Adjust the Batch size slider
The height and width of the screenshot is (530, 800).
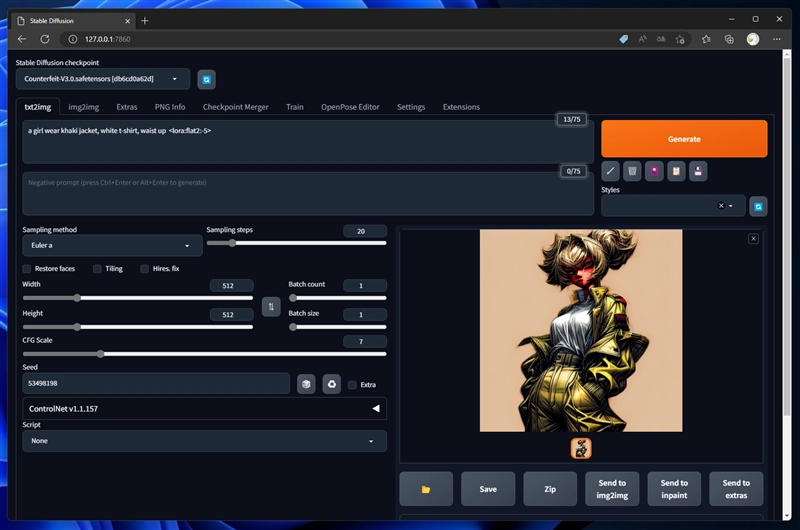point(337,327)
